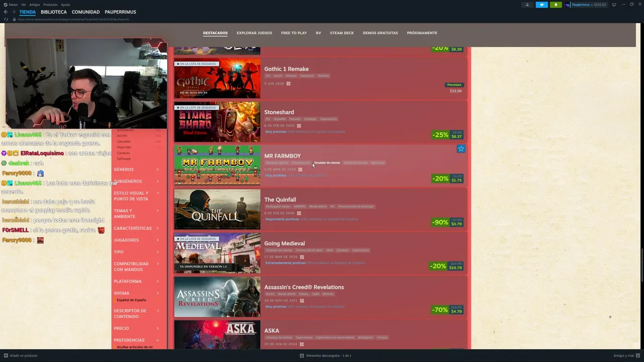644x362 pixels.
Task: Open the COMUNIDAD tab
Action: click(x=86, y=12)
